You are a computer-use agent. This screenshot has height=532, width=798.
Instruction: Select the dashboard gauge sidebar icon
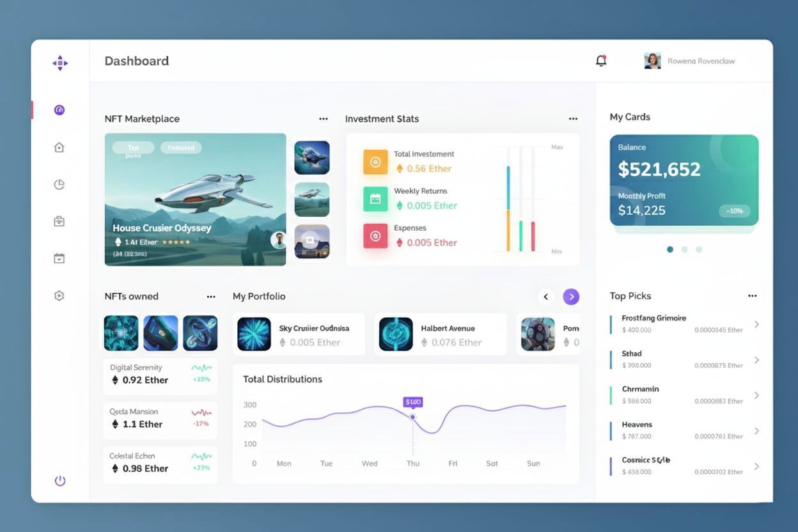coord(59,110)
